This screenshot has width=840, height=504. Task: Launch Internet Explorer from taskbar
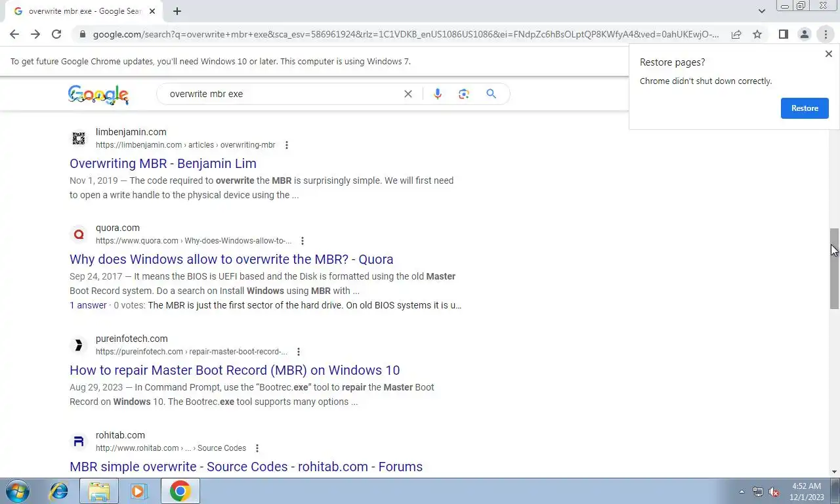click(x=59, y=491)
